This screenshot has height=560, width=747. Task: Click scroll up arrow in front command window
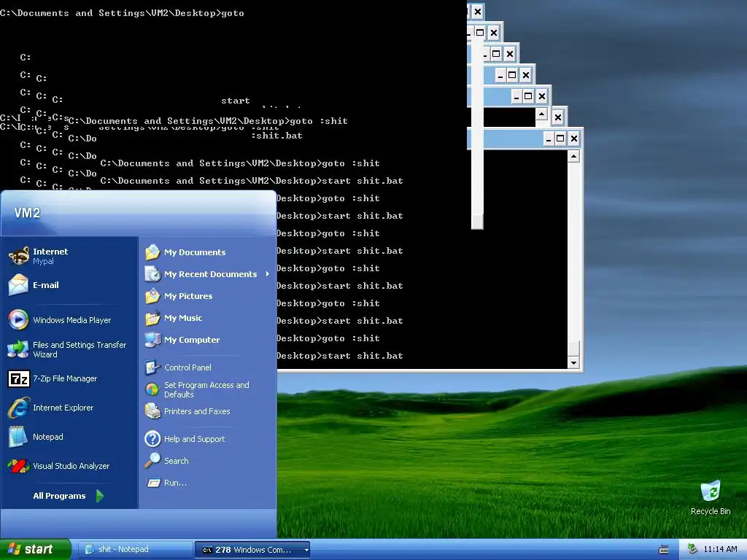[x=573, y=156]
